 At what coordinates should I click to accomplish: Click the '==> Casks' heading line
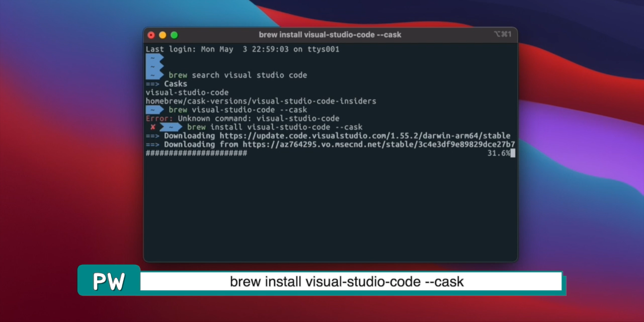167,84
